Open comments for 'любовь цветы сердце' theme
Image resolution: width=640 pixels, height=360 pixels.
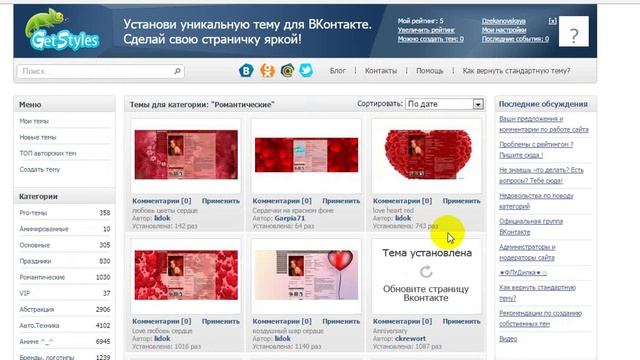(162, 201)
